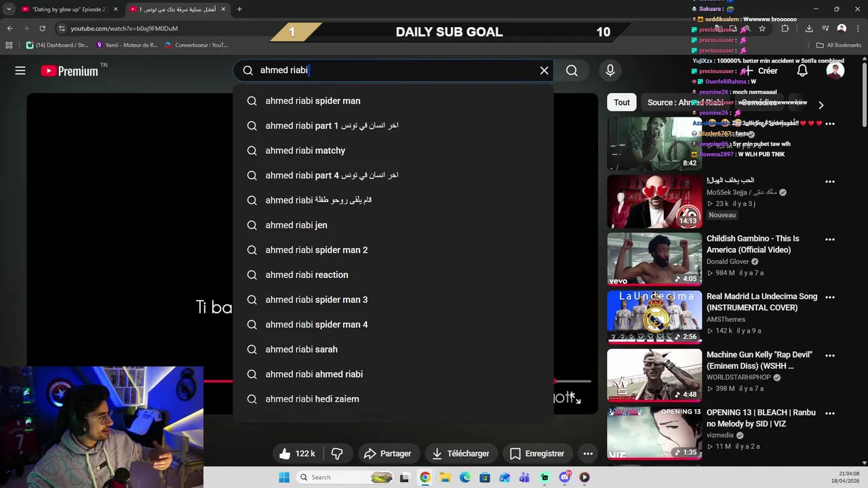Open 'Machine Gun Kelly Rap Devil' title
This screenshot has height=488, width=868.
click(x=759, y=360)
